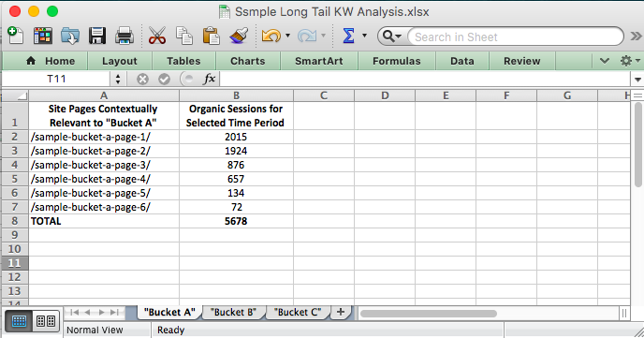This screenshot has width=644, height=338.
Task: Click the Paste clipboard icon
Action: 212,37
